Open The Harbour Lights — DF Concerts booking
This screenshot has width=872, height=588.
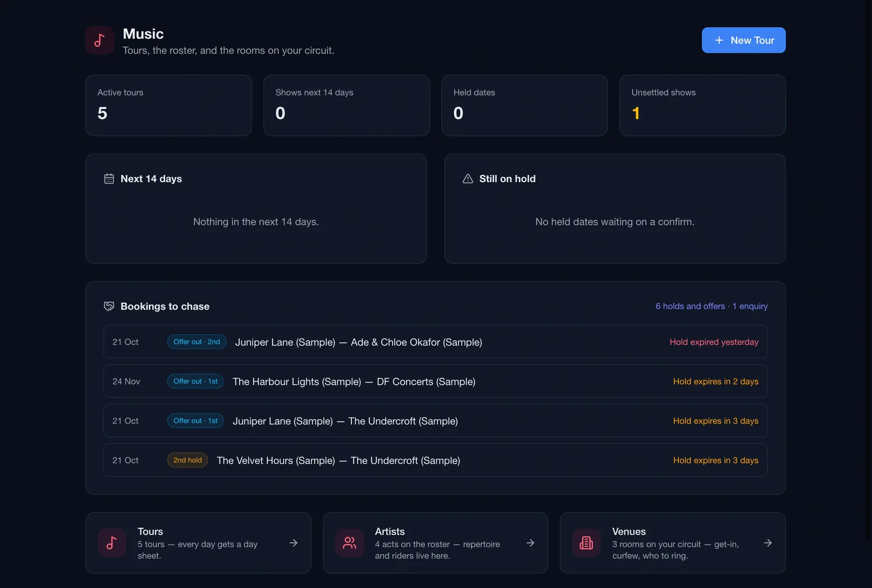[x=436, y=381]
